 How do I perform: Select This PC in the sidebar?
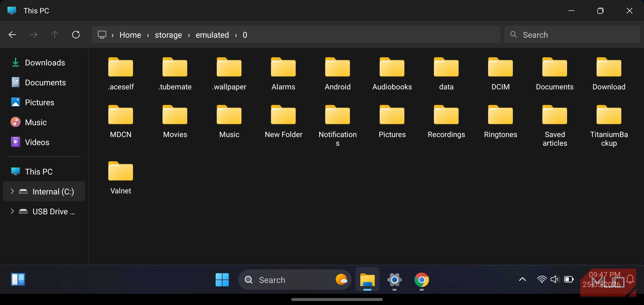pyautogui.click(x=44, y=172)
